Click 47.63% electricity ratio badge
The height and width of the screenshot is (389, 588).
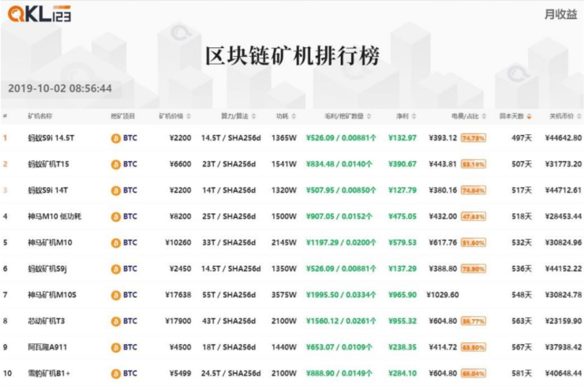click(x=474, y=217)
